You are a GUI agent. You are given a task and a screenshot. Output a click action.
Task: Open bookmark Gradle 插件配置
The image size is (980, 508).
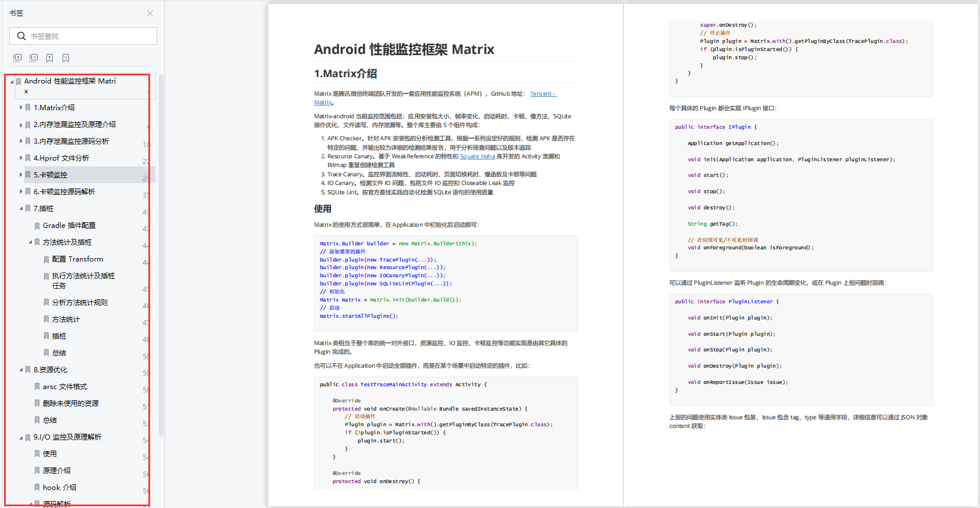pos(70,225)
